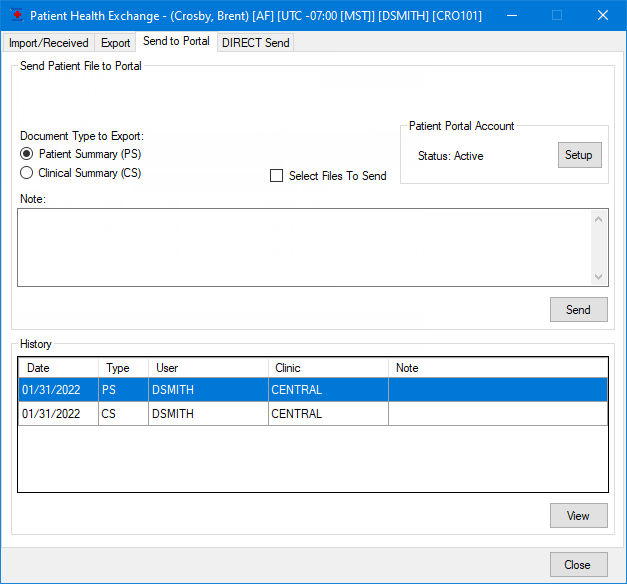Minimize the Patient Health Exchange window

[512, 16]
